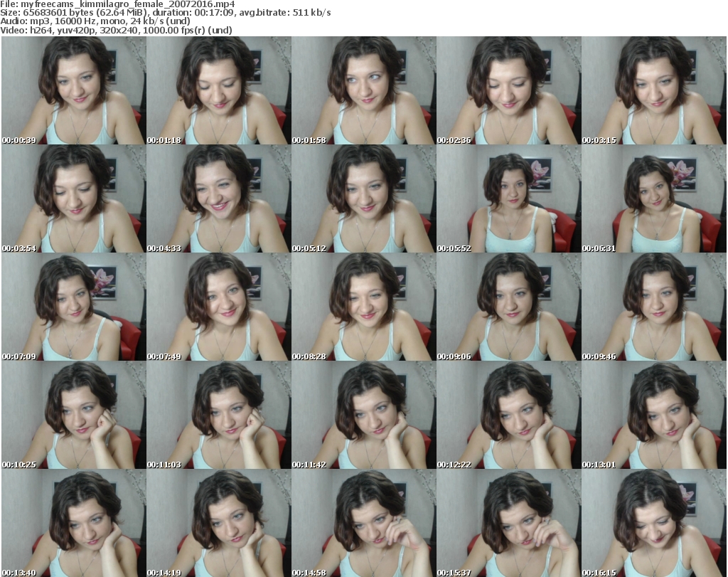Open the frame stamped 00:14:58
728x577 pixels.
(363, 523)
